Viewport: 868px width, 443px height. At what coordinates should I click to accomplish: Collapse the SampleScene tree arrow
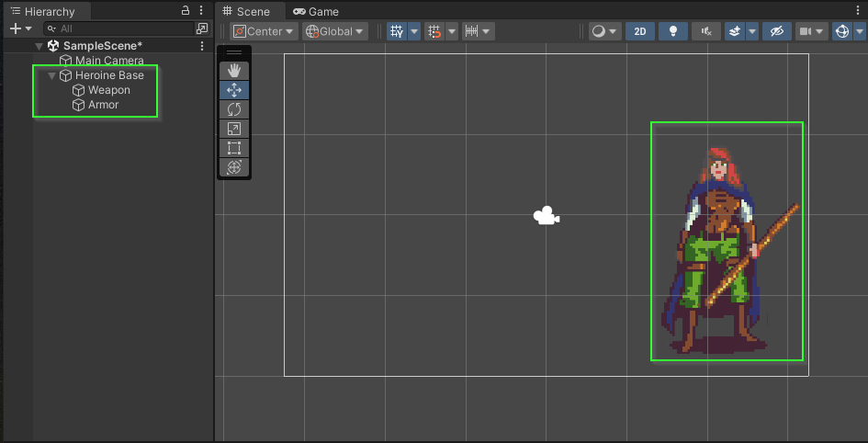(x=39, y=46)
